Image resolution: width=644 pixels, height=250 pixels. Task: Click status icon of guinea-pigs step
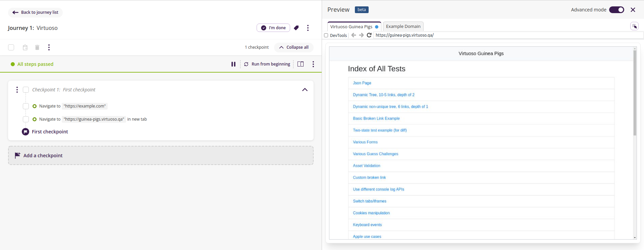click(x=35, y=119)
